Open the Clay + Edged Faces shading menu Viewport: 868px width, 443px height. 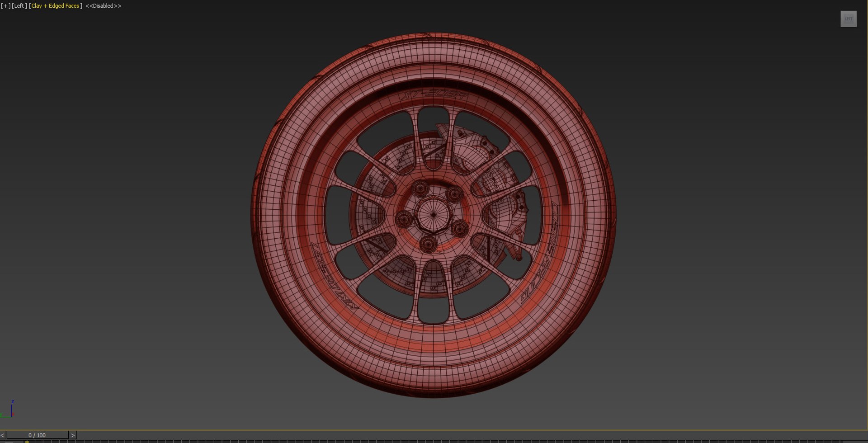click(55, 6)
